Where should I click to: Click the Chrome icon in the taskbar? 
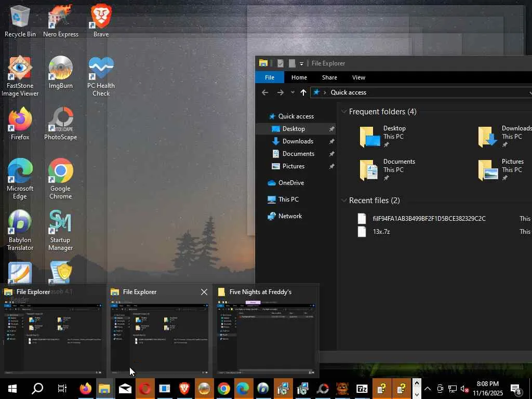tap(223, 389)
